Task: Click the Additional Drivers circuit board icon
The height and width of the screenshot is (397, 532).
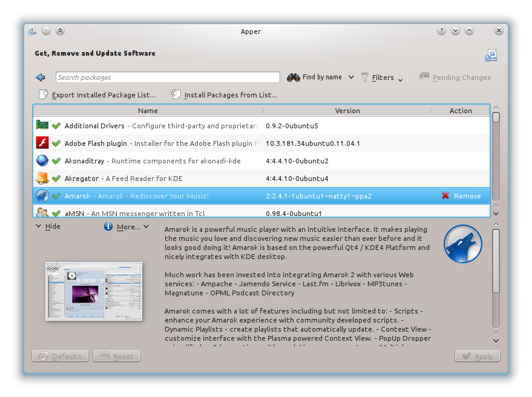Action: (42, 125)
